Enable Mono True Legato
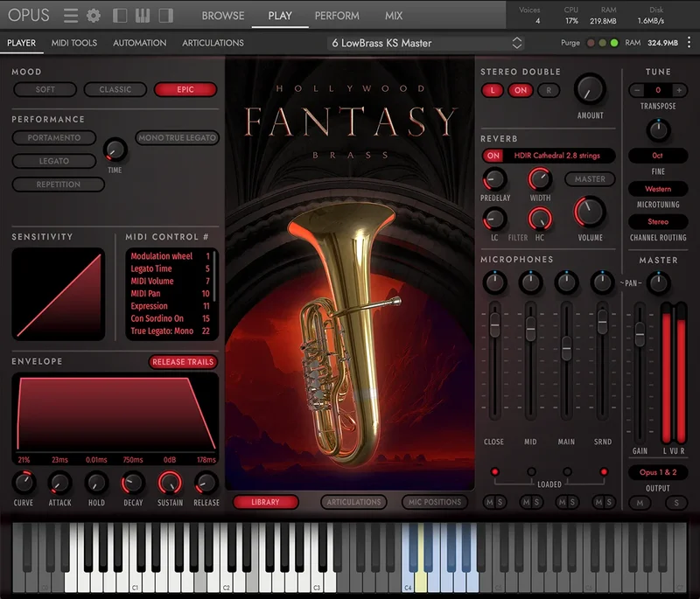The image size is (700, 599). [178, 137]
